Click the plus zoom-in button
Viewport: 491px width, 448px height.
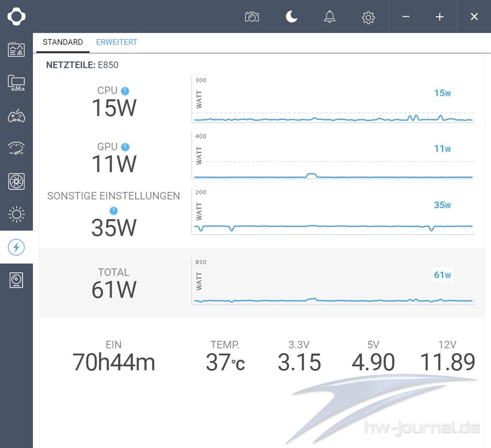(x=439, y=17)
